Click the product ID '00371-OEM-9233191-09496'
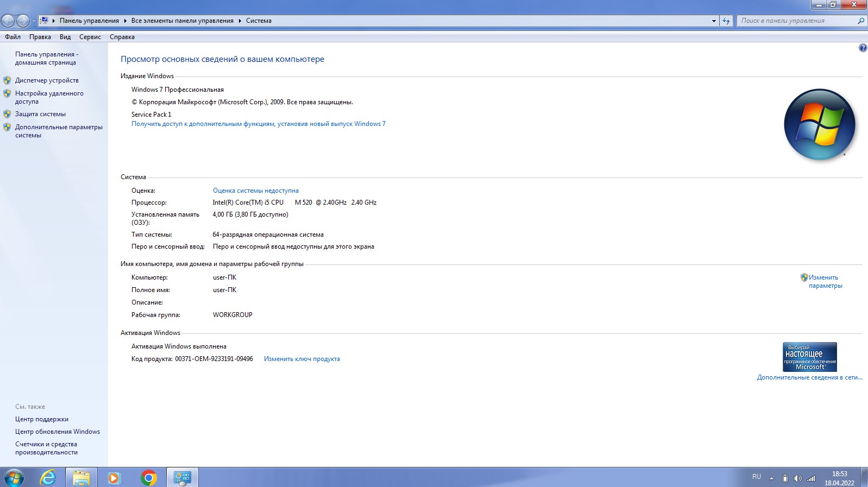This screenshot has width=868, height=487. coord(214,359)
